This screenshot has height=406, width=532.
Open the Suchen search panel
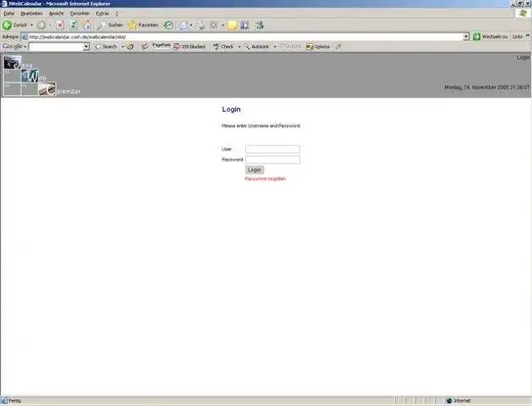(110, 25)
